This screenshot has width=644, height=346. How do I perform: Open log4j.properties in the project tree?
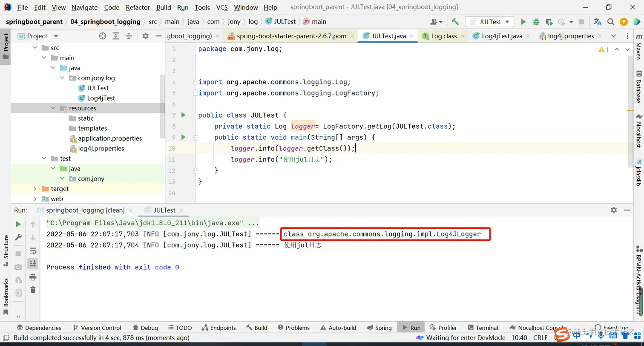click(x=101, y=148)
